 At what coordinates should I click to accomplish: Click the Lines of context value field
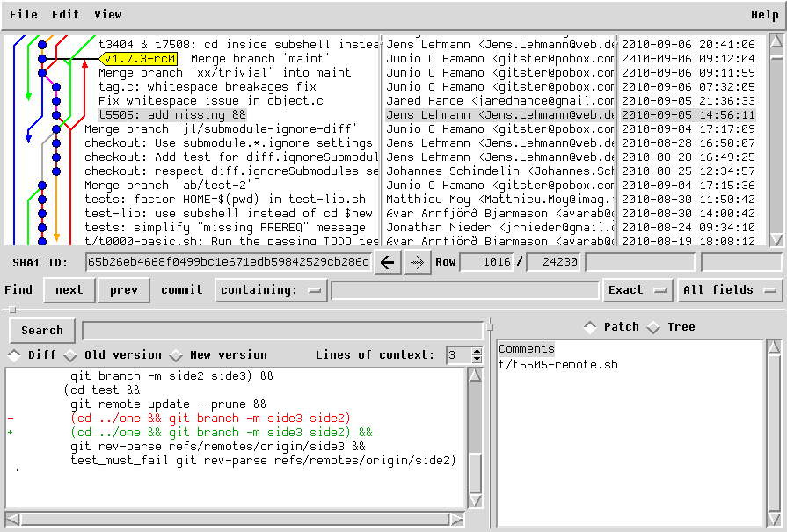459,355
